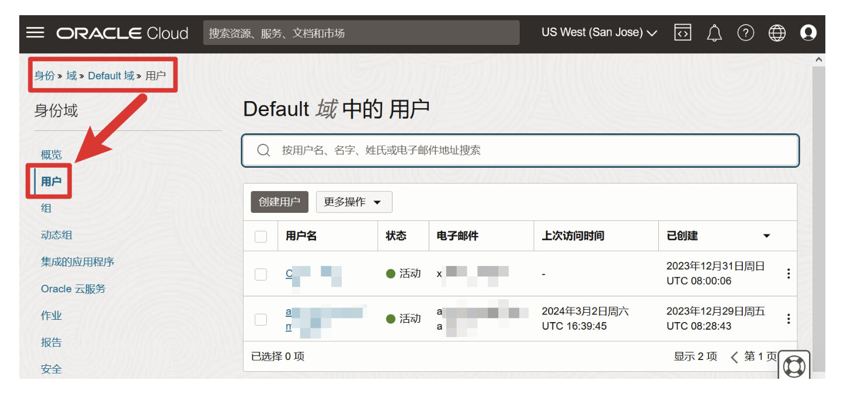Click the Default 域 breadcrumb link
This screenshot has width=868, height=401.
[x=111, y=75]
